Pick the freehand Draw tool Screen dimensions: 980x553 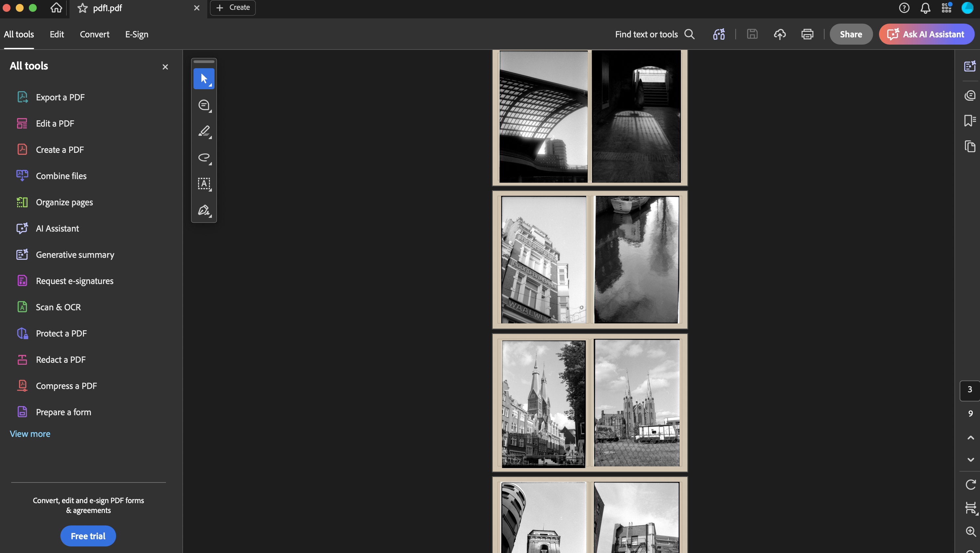tap(204, 157)
